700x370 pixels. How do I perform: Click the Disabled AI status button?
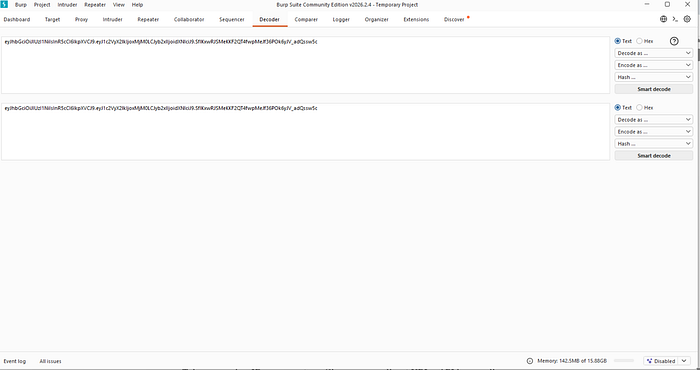[661, 361]
